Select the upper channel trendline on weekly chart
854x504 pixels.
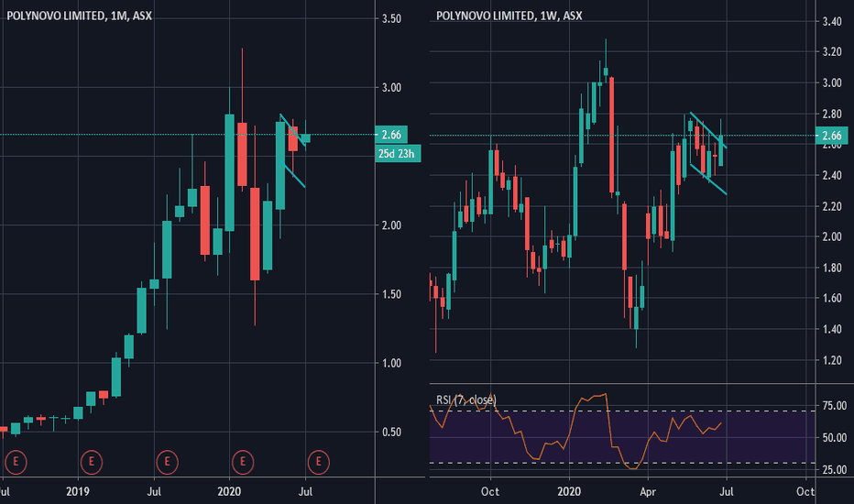click(708, 130)
